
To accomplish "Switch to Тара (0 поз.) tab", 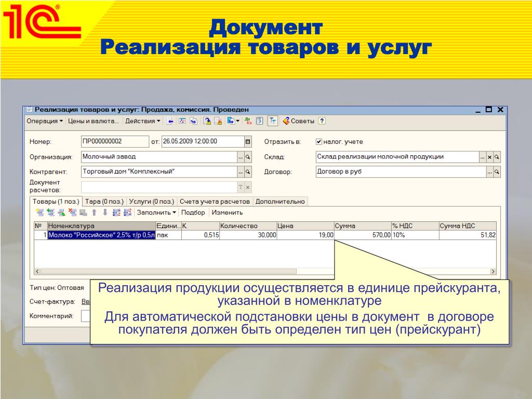I will pyautogui.click(x=104, y=202).
